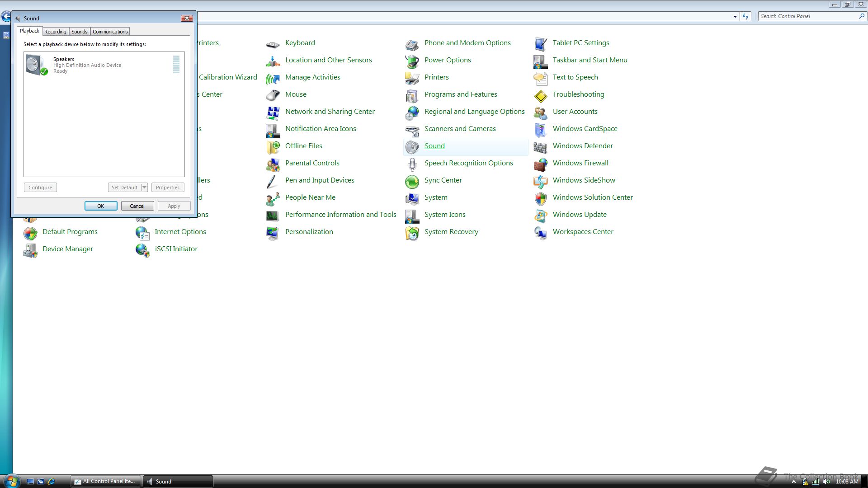Image resolution: width=868 pixels, height=488 pixels.
Task: Click the Configure button
Action: [40, 188]
